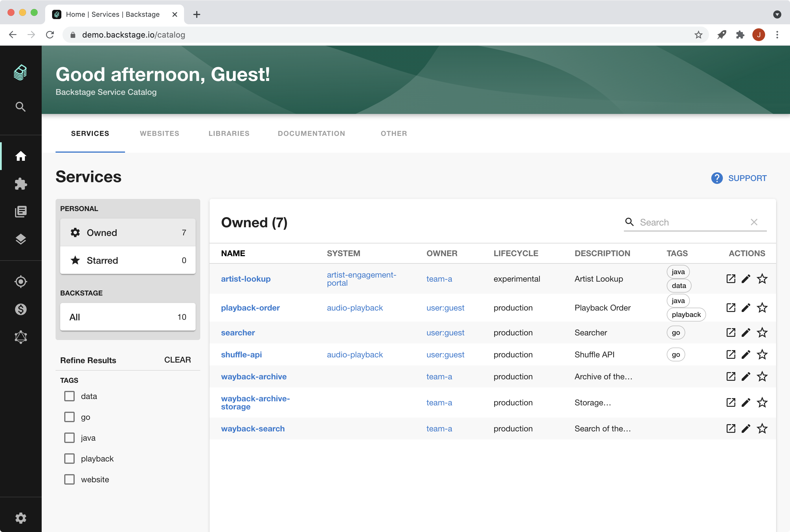Click the Search input field

click(x=692, y=223)
